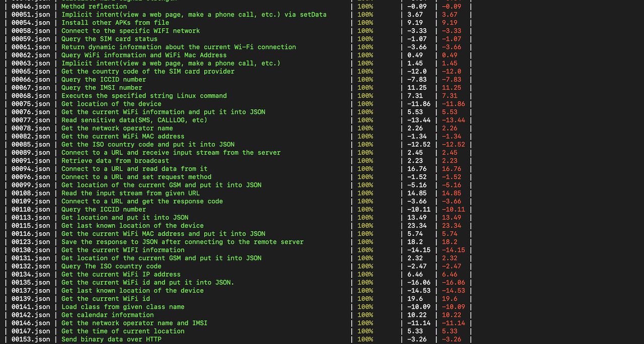
Task: Click the file name 00130.json
Action: (x=31, y=250)
